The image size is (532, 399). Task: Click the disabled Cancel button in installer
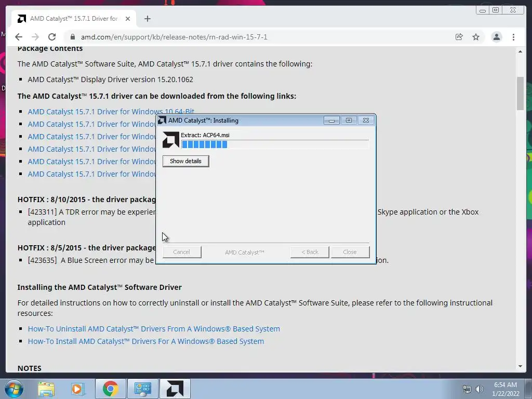click(x=181, y=252)
